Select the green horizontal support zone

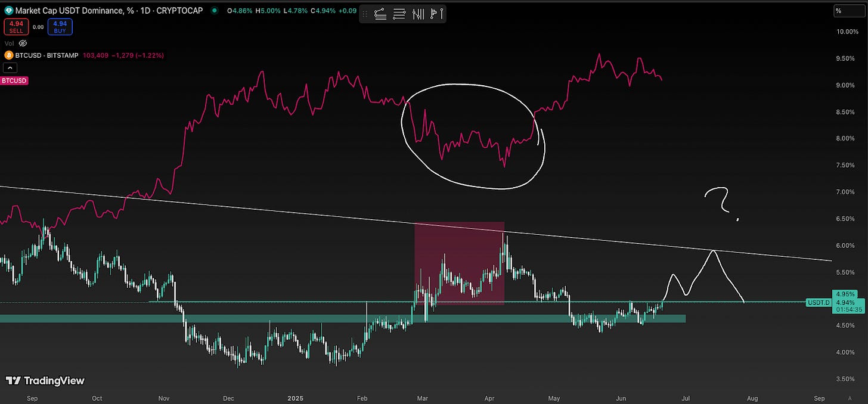343,319
